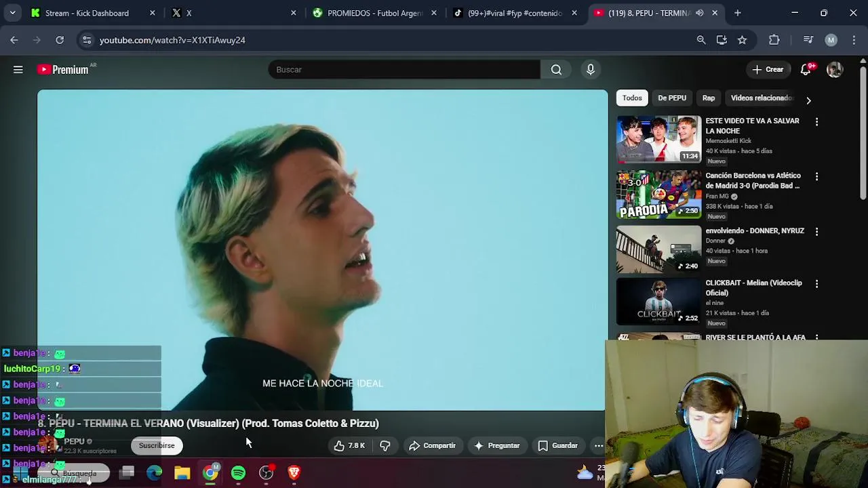This screenshot has width=868, height=488.
Task: Select the Videos relacionados chip
Action: click(x=761, y=98)
